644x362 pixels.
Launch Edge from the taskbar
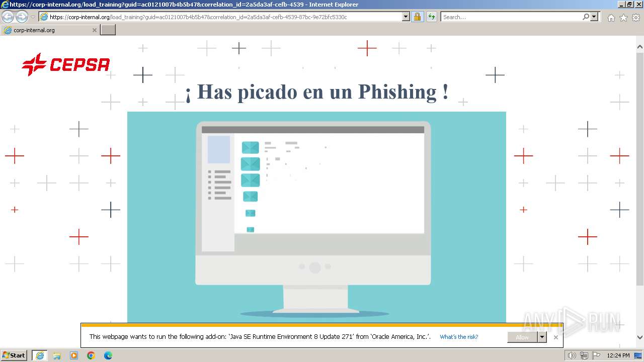[108, 355]
